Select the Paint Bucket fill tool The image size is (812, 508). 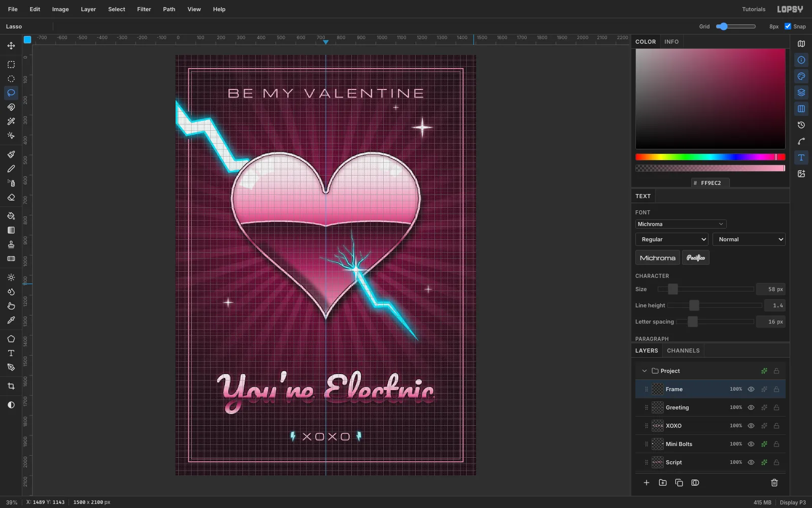click(x=11, y=216)
